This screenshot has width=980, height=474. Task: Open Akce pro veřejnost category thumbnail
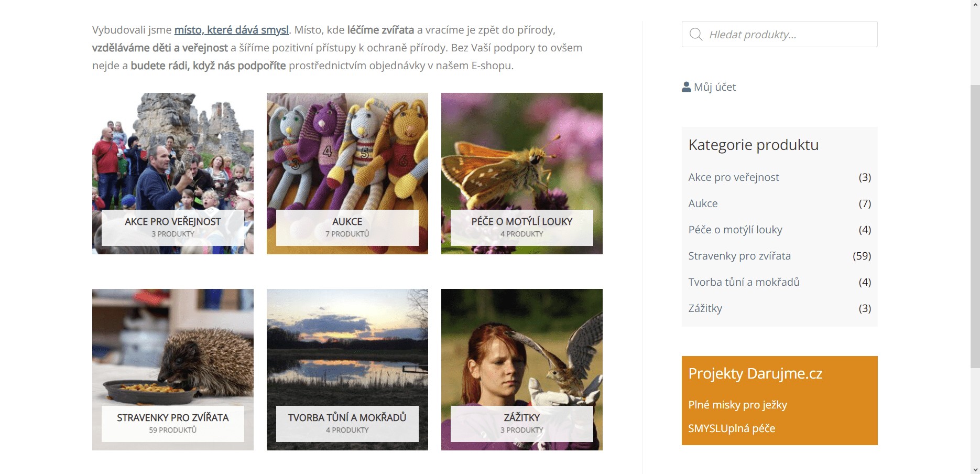pyautogui.click(x=173, y=174)
